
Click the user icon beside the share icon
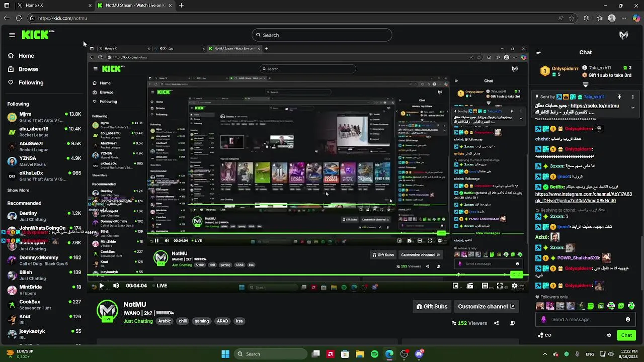[513, 323]
